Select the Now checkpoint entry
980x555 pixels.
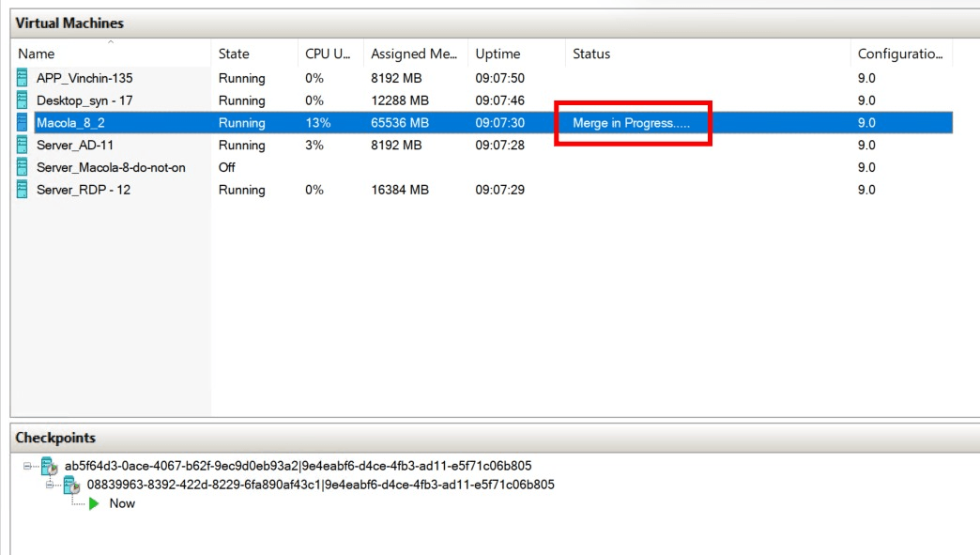122,503
